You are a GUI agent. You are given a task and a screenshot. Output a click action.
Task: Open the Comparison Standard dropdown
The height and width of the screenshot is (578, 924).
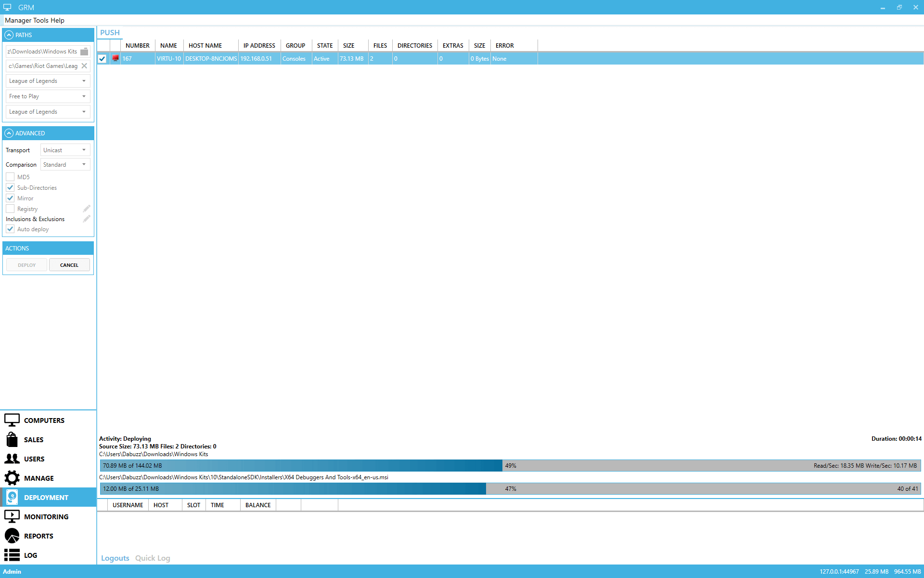[x=65, y=165]
